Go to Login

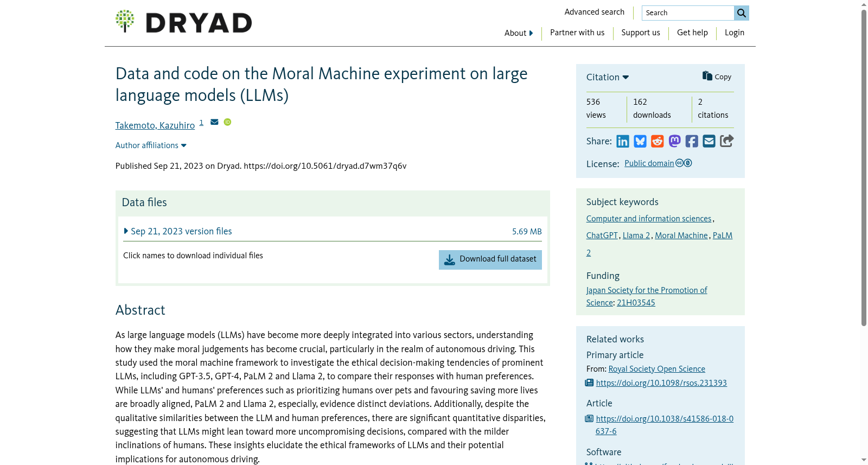click(x=735, y=33)
